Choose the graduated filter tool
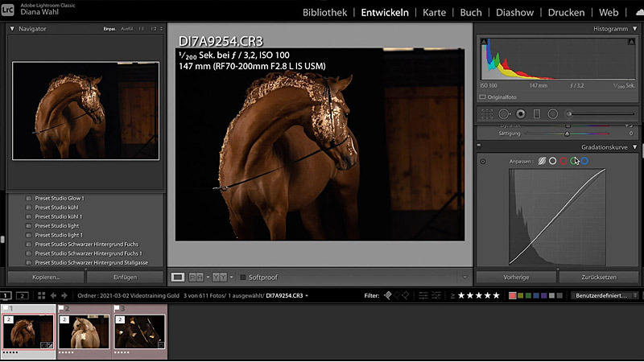The width and height of the screenshot is (644, 362). 537,114
